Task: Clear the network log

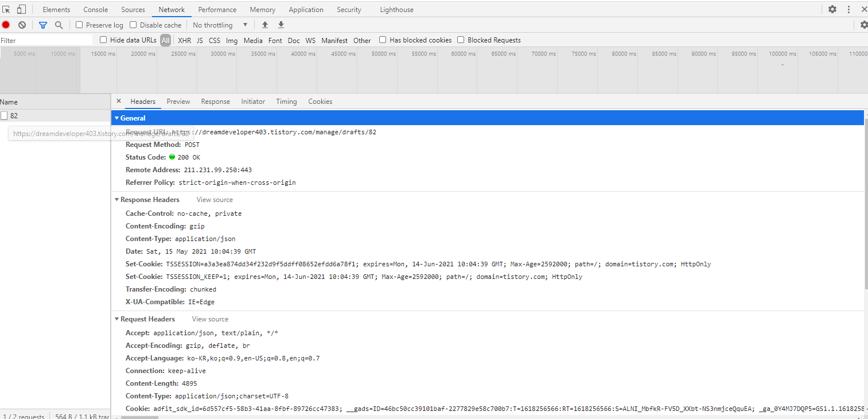Action: (22, 25)
